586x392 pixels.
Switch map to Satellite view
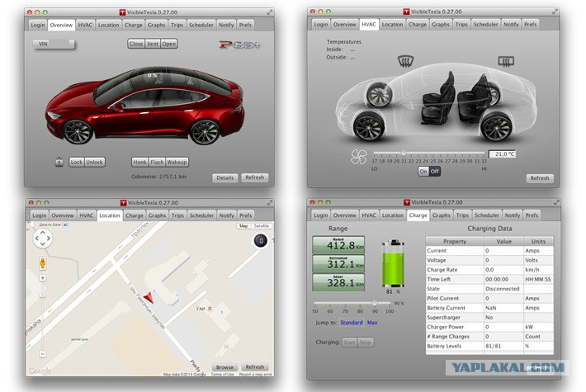coord(262,226)
